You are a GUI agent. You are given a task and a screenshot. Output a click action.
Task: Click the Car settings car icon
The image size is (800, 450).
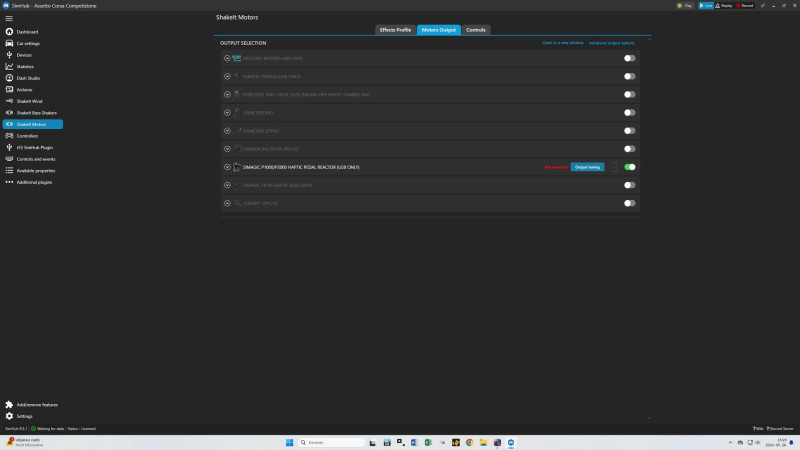coord(9,43)
